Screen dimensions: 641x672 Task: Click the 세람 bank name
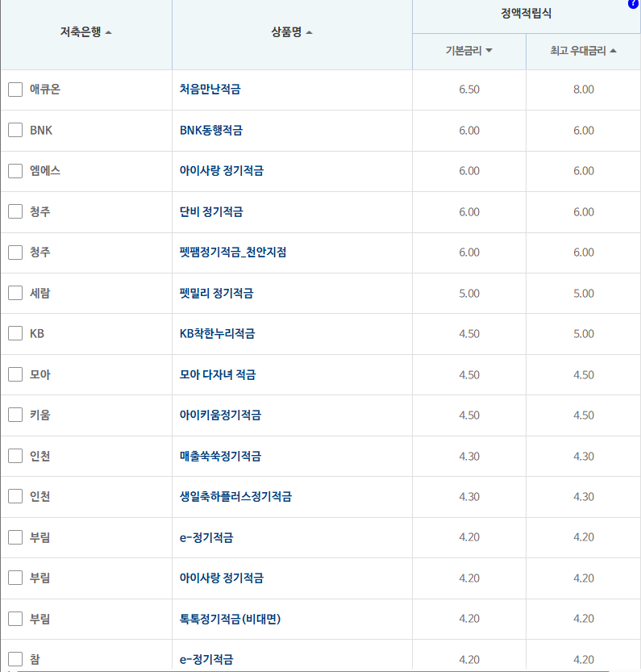(40, 293)
